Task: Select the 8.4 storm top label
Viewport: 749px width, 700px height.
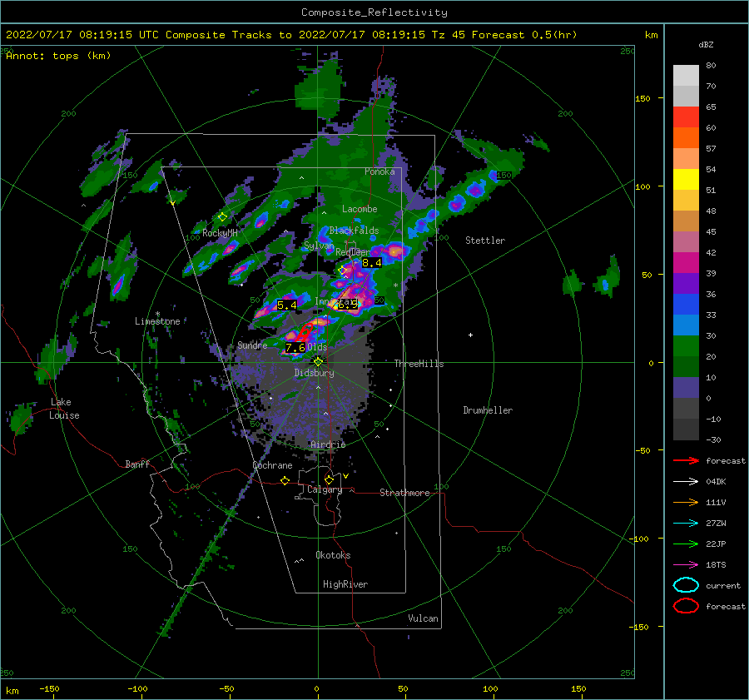Action: coord(372,262)
